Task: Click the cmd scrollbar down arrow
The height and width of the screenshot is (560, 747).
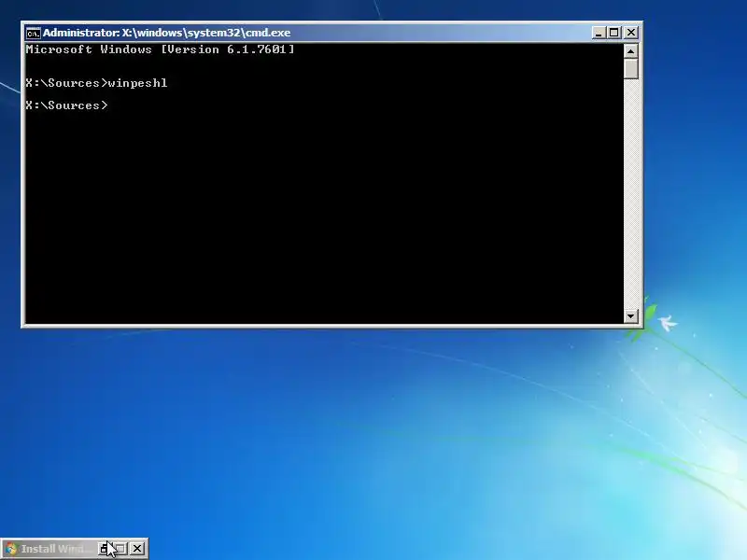Action: coord(631,315)
